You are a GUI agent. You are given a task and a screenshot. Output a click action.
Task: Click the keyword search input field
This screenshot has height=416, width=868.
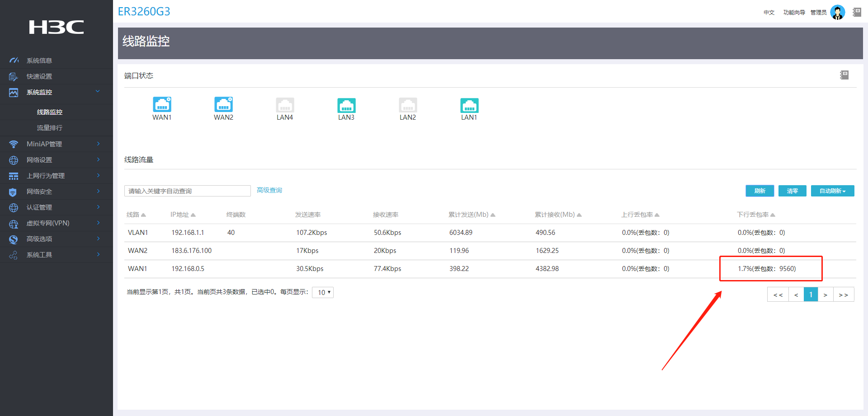point(188,191)
